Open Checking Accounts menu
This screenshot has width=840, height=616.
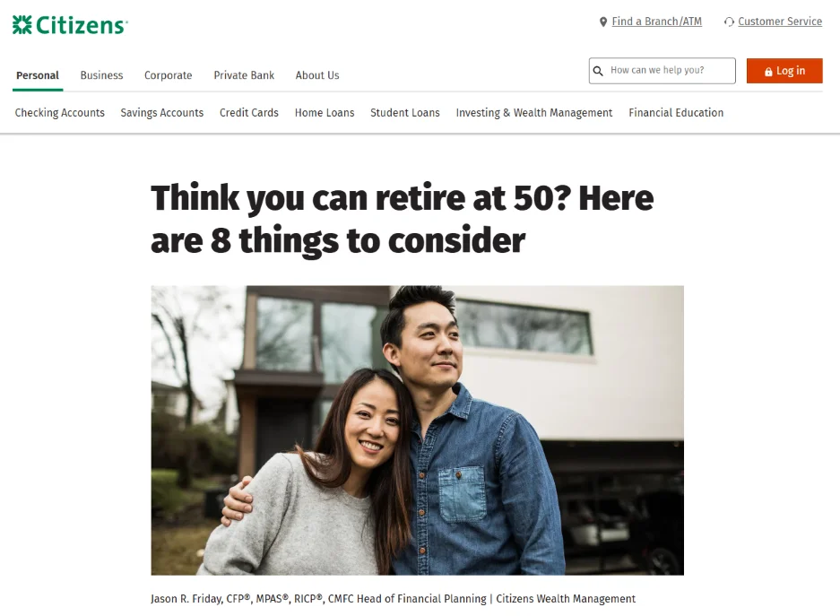coord(59,112)
